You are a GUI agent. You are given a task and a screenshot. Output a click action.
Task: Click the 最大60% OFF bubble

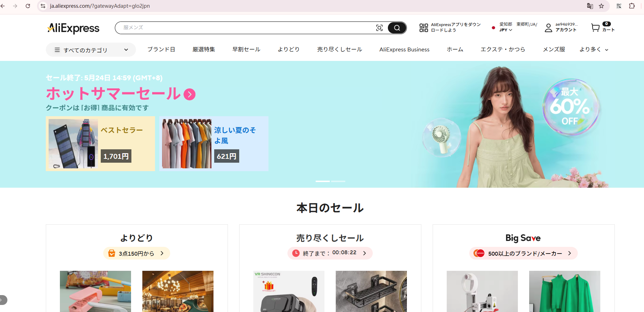571,107
